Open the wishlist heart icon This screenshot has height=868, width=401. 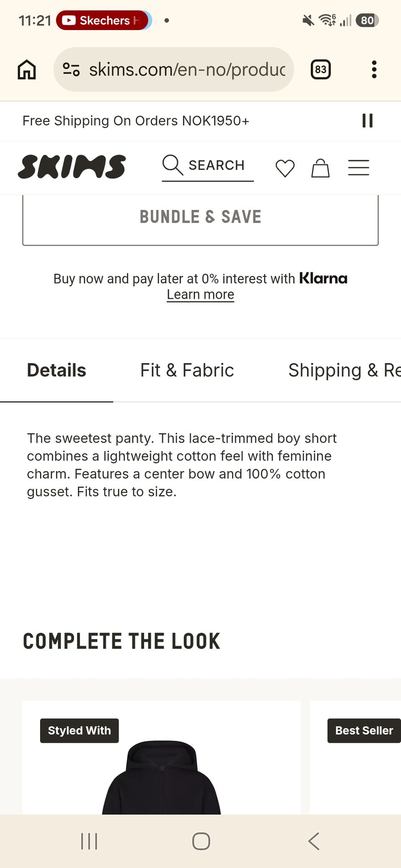(x=285, y=168)
